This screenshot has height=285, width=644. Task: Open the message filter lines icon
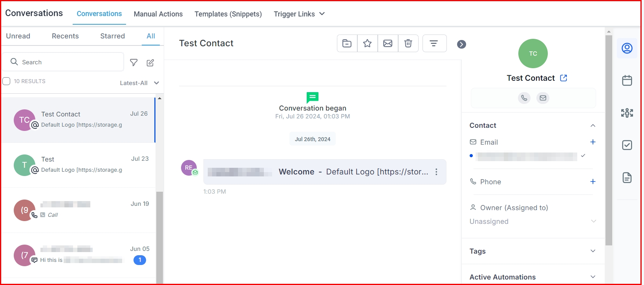pos(434,44)
